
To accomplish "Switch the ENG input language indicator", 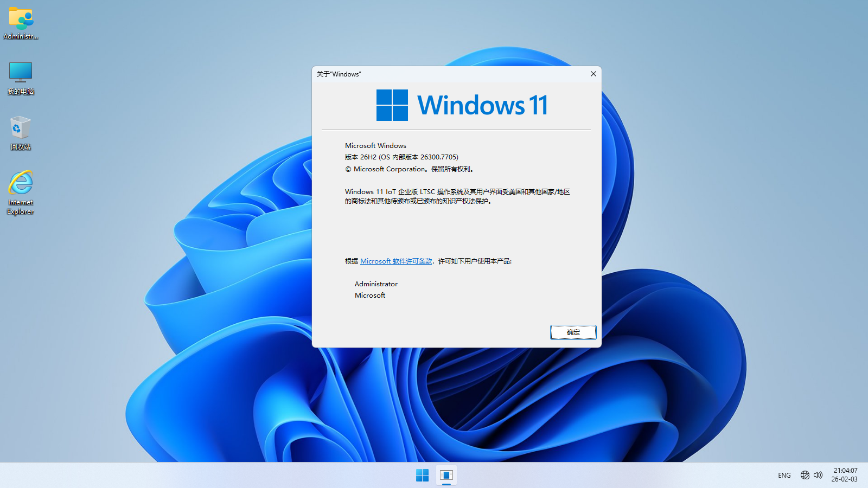I will pyautogui.click(x=784, y=476).
